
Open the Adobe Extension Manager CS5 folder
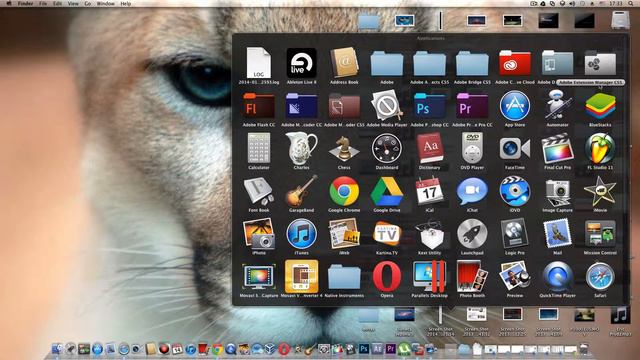(600, 63)
